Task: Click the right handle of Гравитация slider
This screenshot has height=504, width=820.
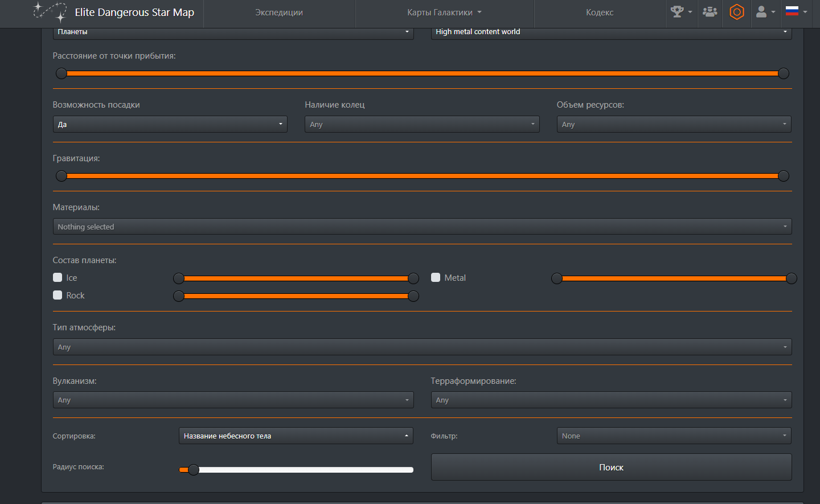Action: pos(784,176)
